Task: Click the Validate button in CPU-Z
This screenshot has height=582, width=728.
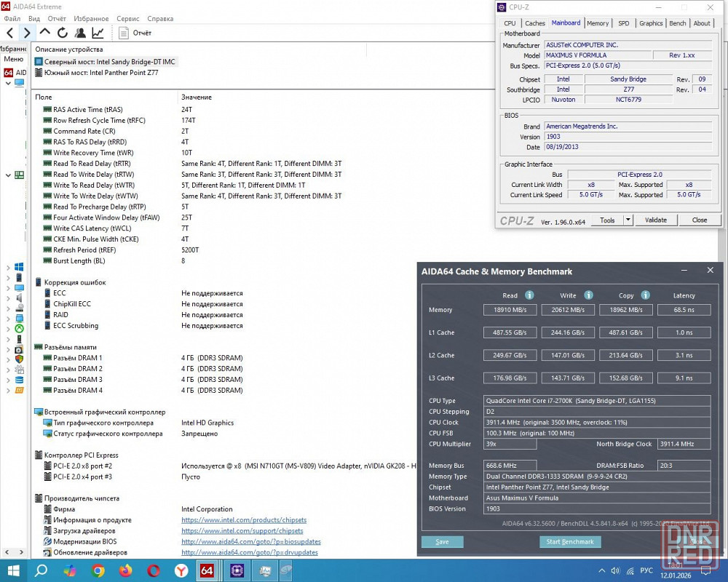Action: tap(656, 220)
